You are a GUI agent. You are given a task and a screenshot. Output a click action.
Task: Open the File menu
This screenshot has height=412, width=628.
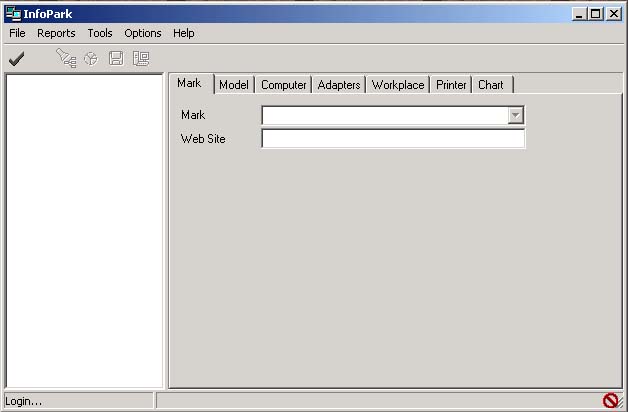(17, 33)
